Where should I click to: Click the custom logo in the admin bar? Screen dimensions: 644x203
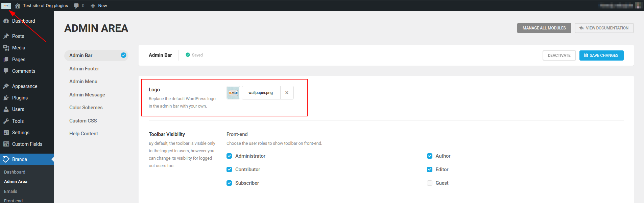(6, 6)
